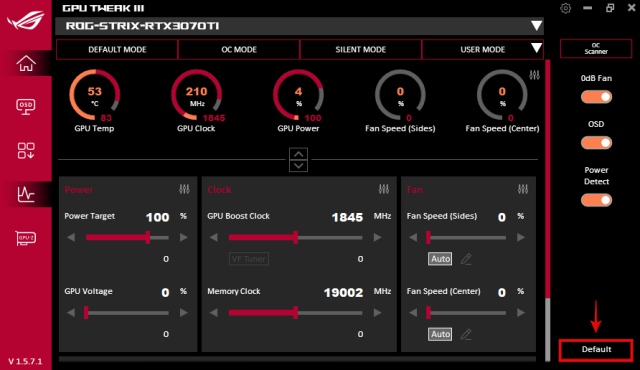Click the Fan Speed (Sides) gauge

coord(400,95)
